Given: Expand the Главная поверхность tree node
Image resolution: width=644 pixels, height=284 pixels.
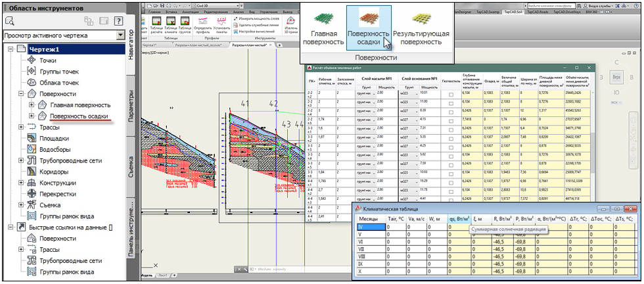Looking at the screenshot, I should pos(32,105).
